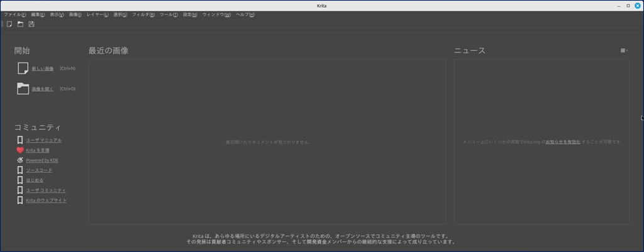Open the news panel hamburger menu dropdown

(623, 50)
